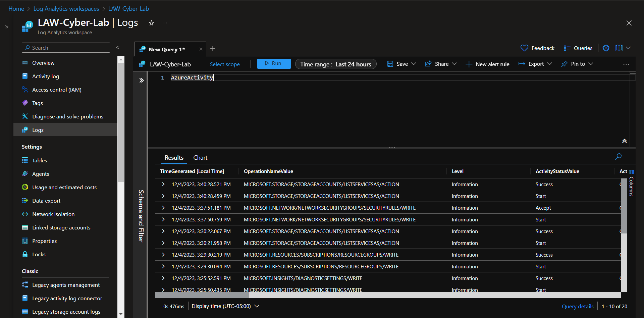
Task: Open the docs book icon
Action: tap(619, 48)
